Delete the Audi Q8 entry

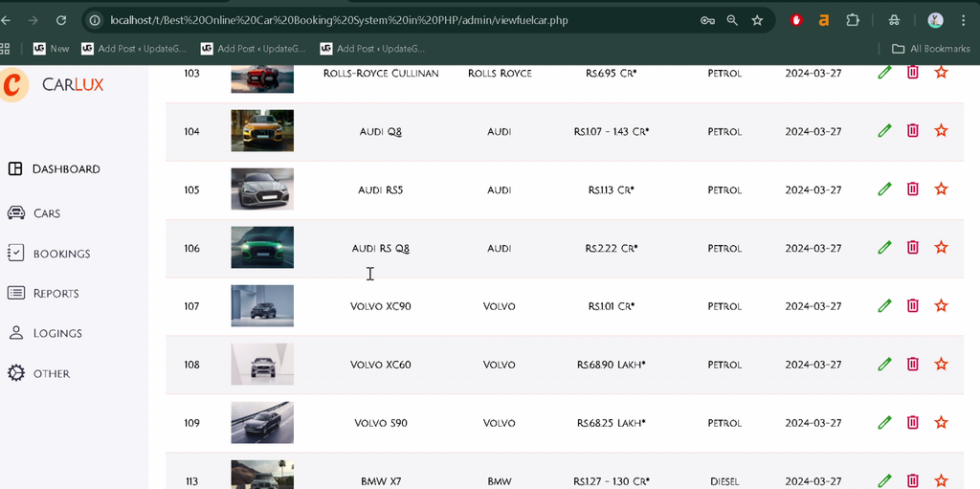[912, 130]
